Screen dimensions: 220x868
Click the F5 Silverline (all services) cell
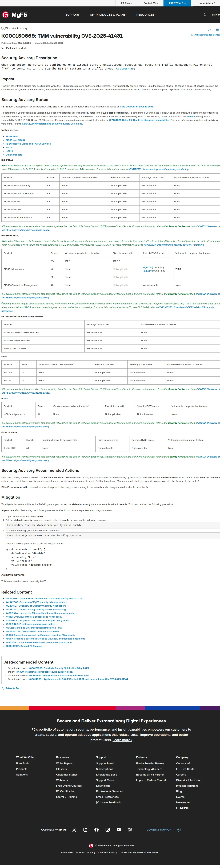pos(43,340)
